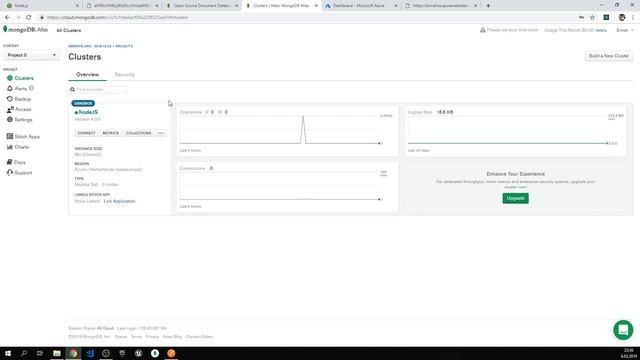Open the Contact Sales footer link
640x360 pixels.
199,337
